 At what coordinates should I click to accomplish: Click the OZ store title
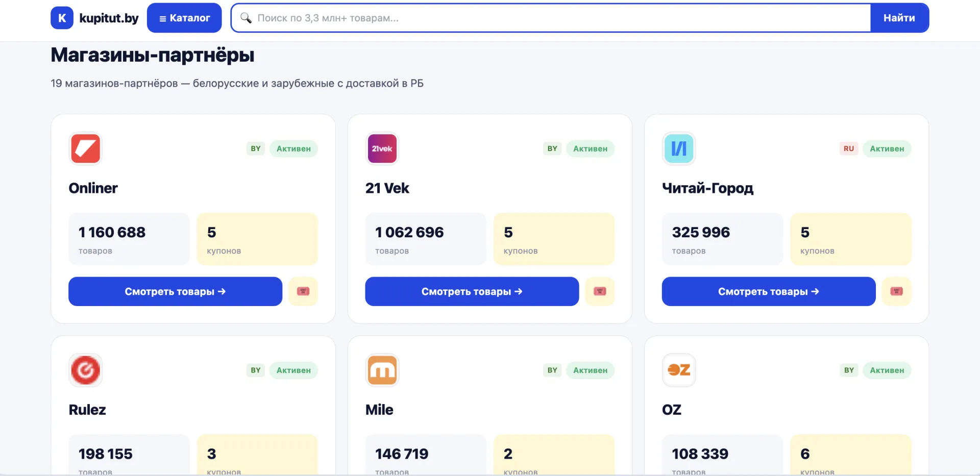point(672,410)
